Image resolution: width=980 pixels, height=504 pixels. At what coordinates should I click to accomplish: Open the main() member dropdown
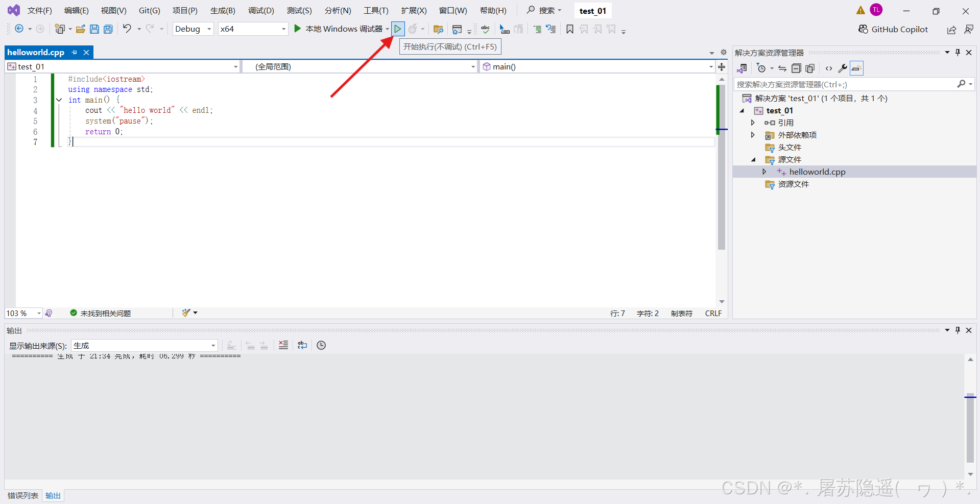coord(597,66)
